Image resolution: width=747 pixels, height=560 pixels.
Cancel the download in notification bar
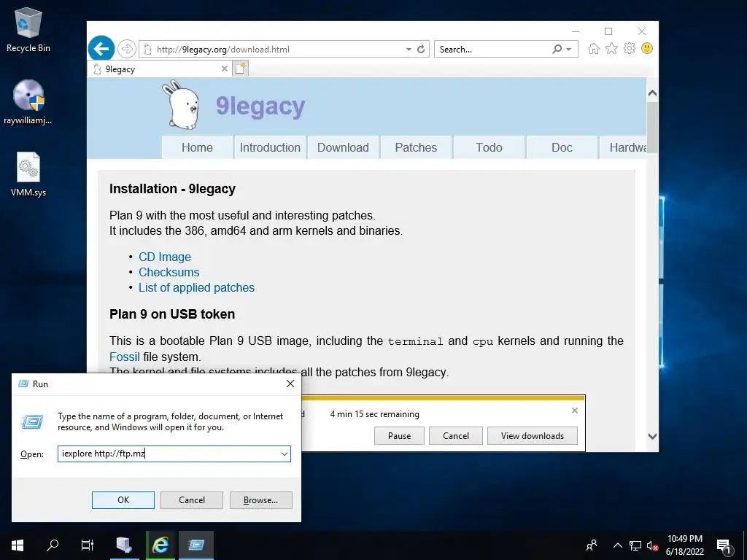coord(456,436)
